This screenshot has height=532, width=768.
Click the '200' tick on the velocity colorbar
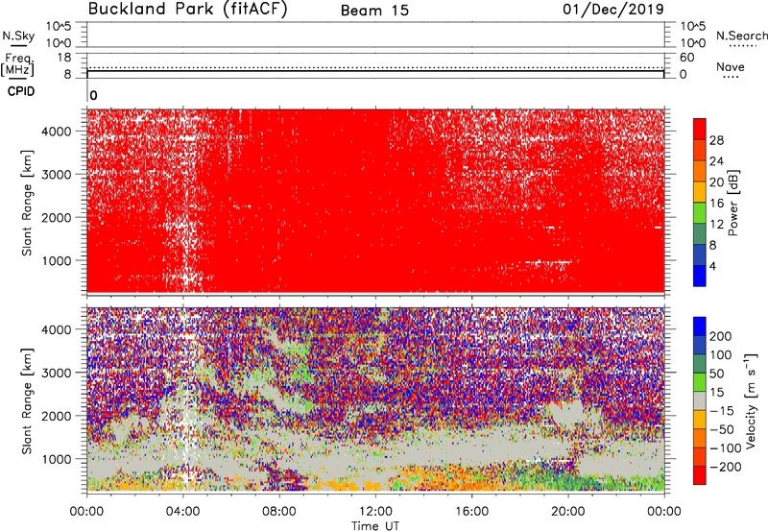(721, 336)
